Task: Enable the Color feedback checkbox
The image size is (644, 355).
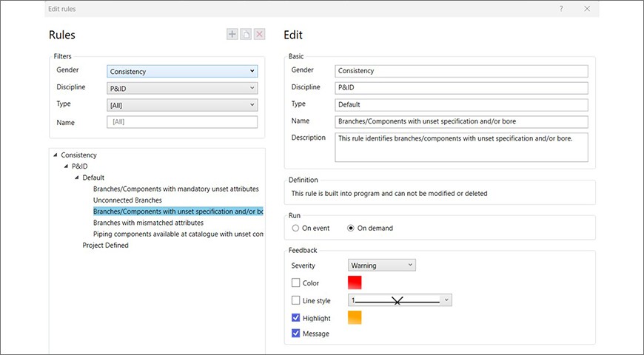Action: tap(296, 283)
